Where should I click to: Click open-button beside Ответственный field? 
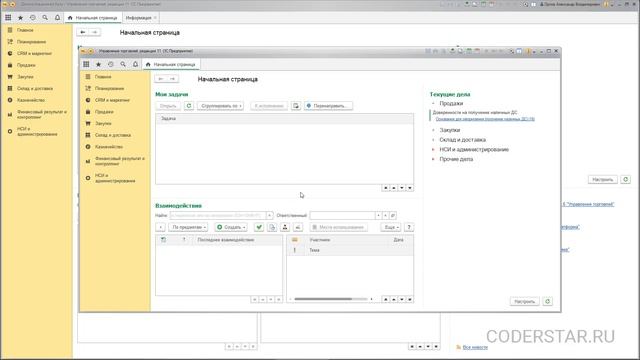pyautogui.click(x=393, y=215)
